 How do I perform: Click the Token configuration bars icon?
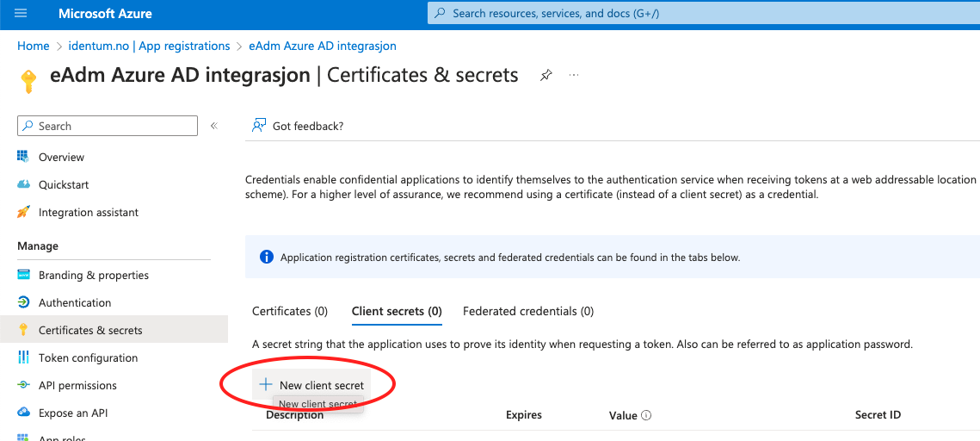point(24,357)
